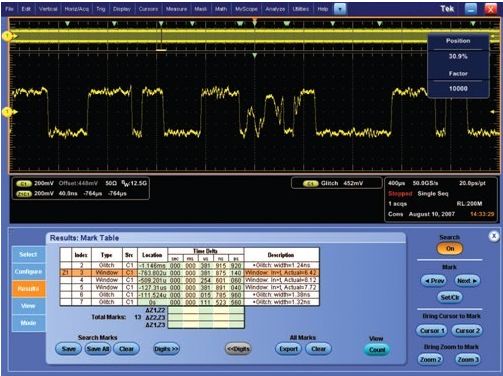This screenshot has height=376, width=503.
Task: Click the Z1C1 zoom channel badge
Action: tap(24, 194)
